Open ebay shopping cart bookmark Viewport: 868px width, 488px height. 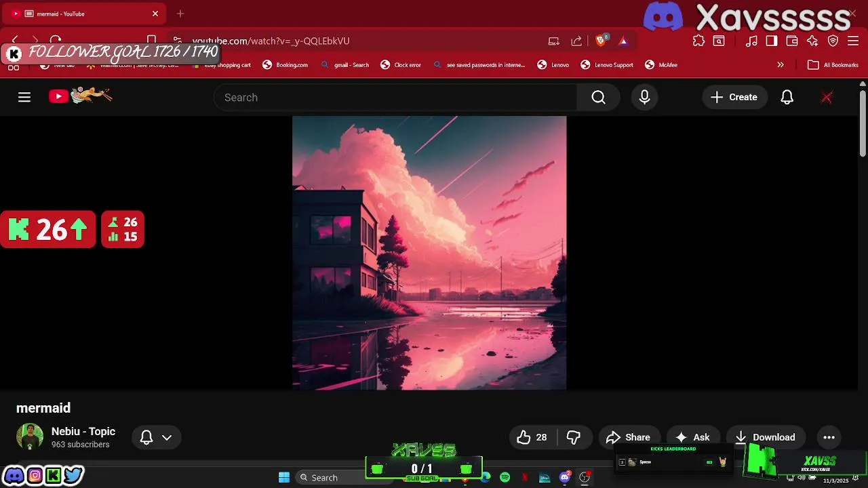click(x=222, y=65)
